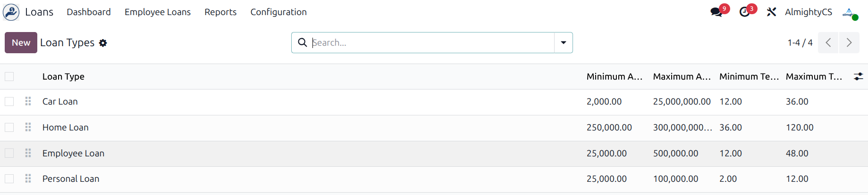Click the Loans app logo icon
The width and height of the screenshot is (868, 195).
click(11, 12)
